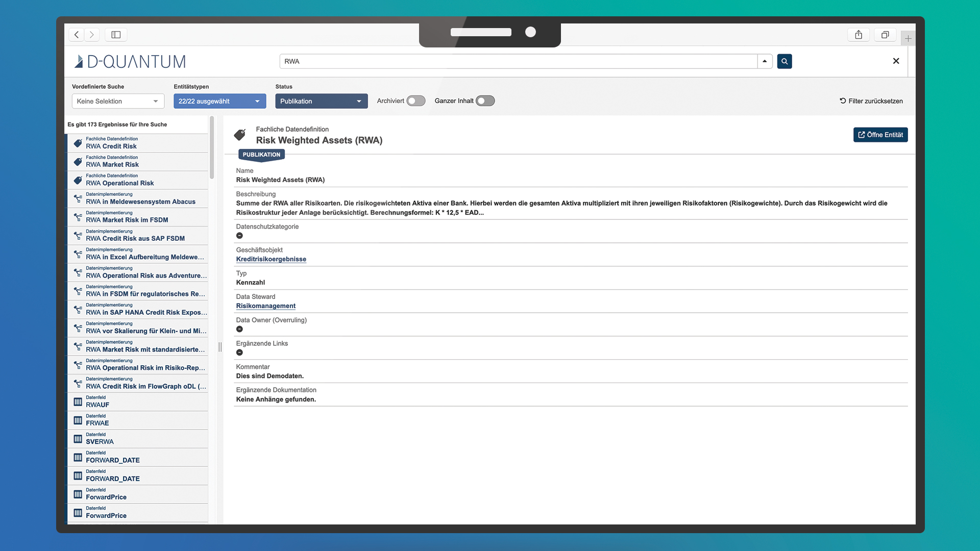Click the browser share icon
The height and width of the screenshot is (551, 980).
click(859, 35)
